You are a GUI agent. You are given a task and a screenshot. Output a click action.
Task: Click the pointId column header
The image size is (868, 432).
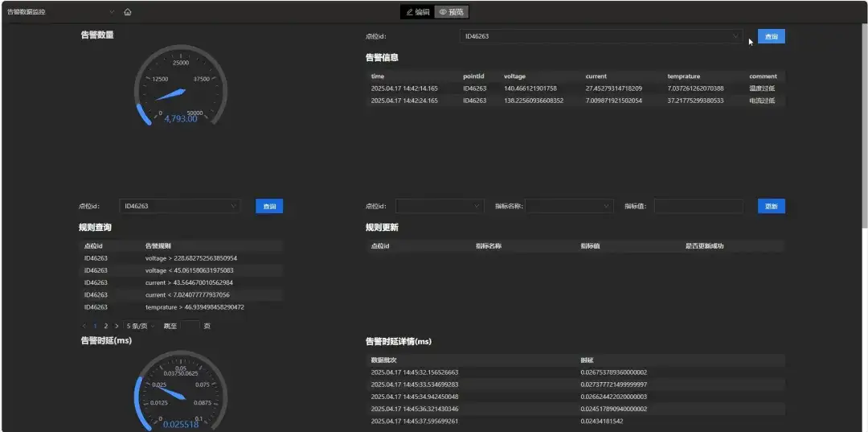click(x=474, y=76)
